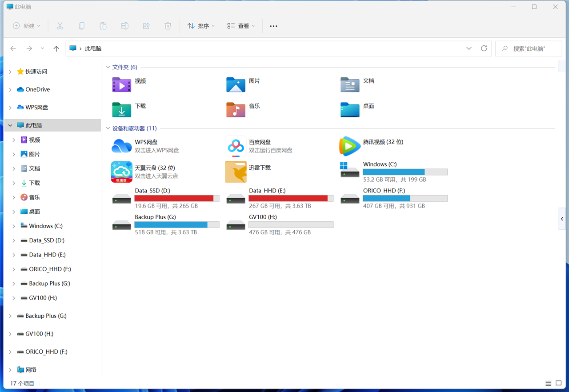The image size is (569, 392).
Task: Click the Paste clipboard icon
Action: pos(103,26)
